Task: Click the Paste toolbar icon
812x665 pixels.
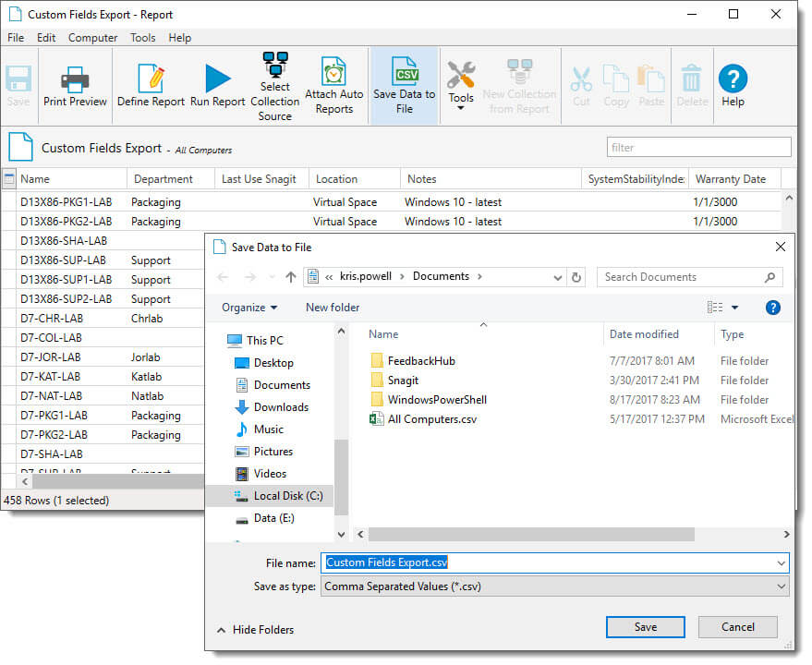Action: coord(651,79)
